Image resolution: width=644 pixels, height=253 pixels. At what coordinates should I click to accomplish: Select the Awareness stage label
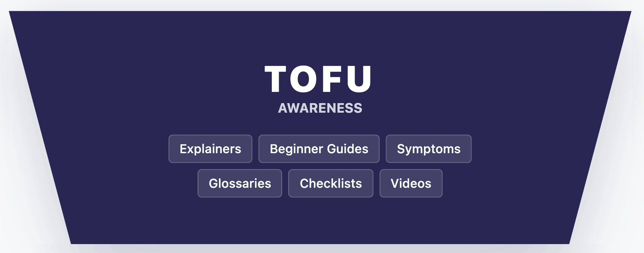click(320, 108)
